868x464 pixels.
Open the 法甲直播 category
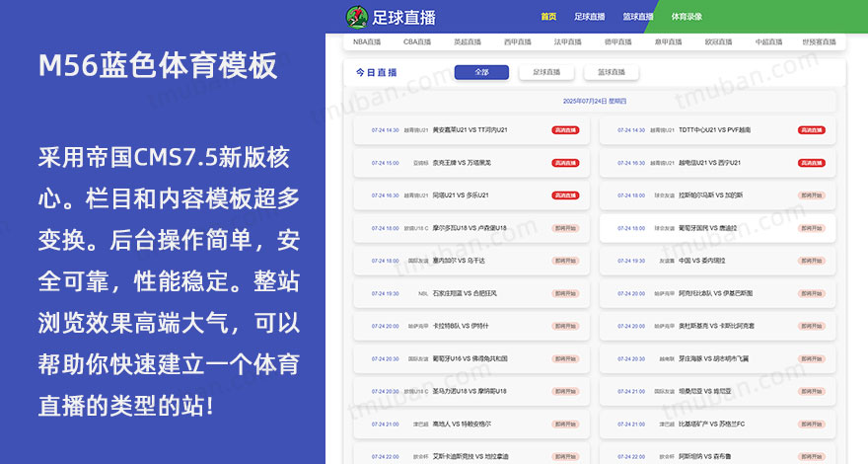click(x=567, y=41)
